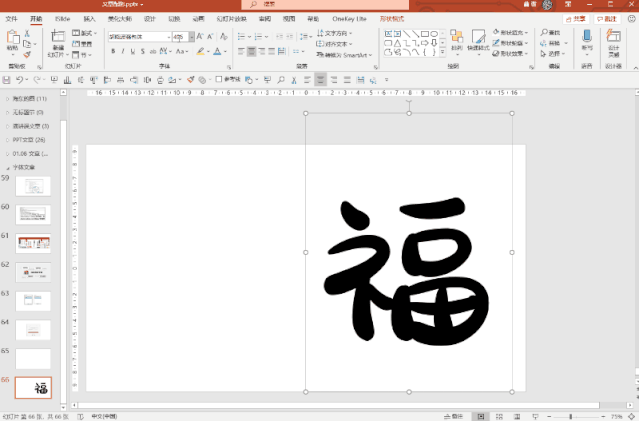The width and height of the screenshot is (639, 421).
Task: Switch to the 形状格式 (Shape Format) tab
Action: coord(392,19)
